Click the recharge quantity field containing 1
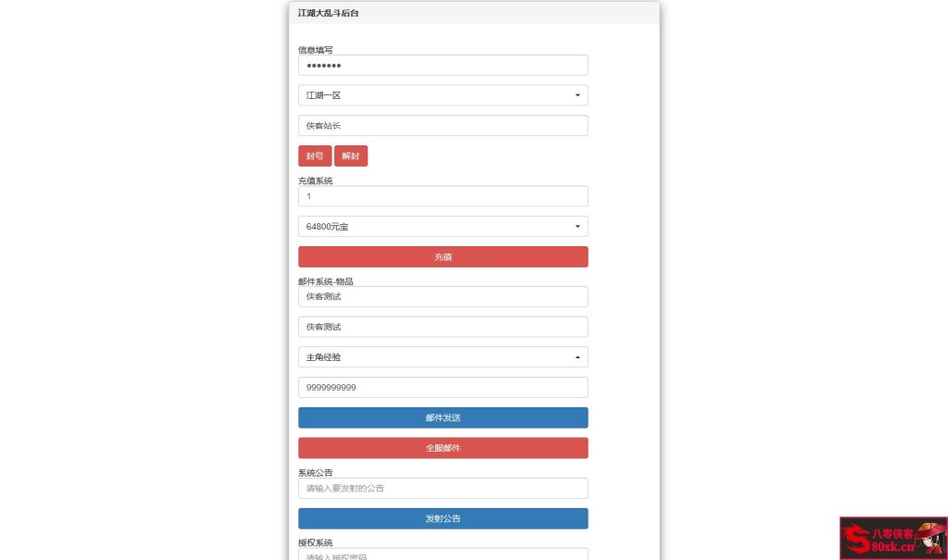Viewport: 948px width, 560px height. pyautogui.click(x=443, y=195)
